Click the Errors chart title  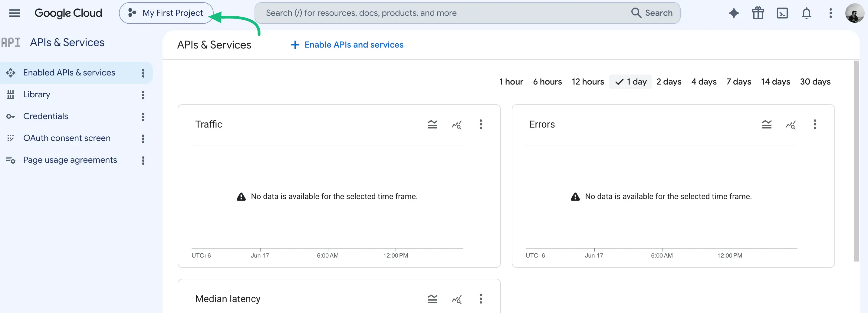pos(542,125)
